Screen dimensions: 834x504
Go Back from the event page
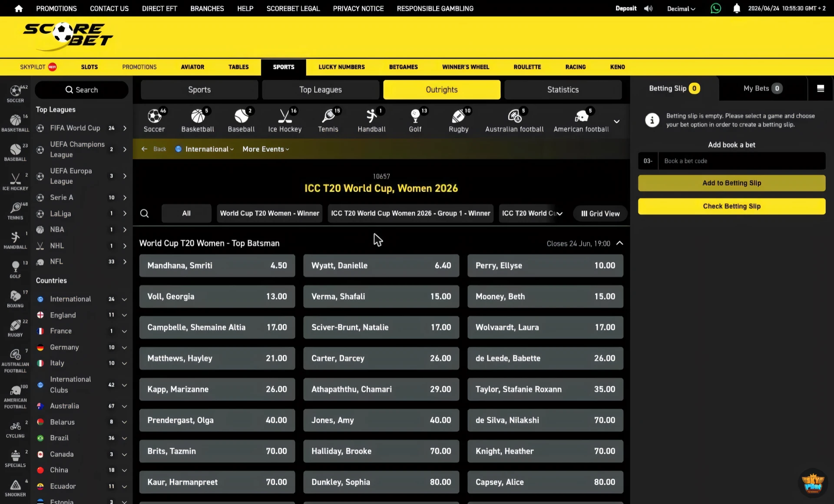[x=154, y=149]
